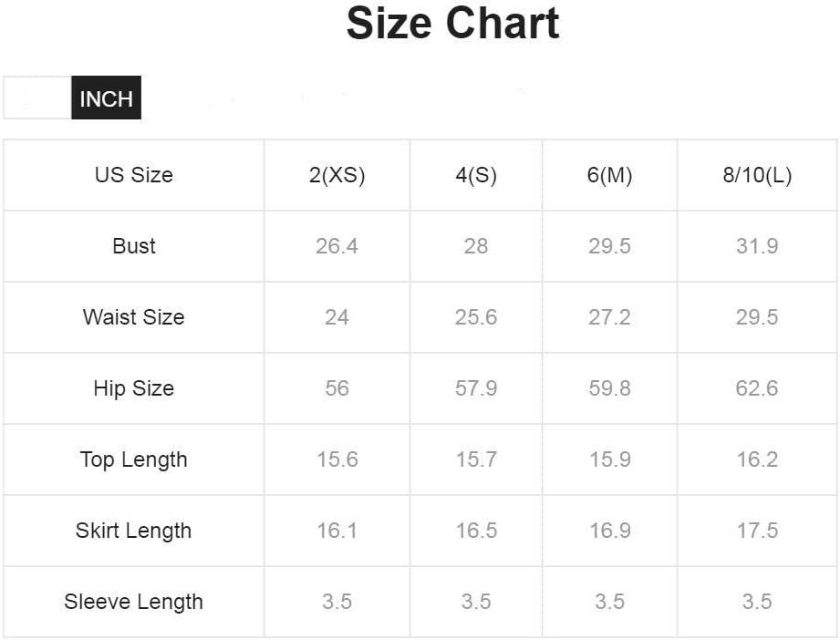
Task: Click the Sleeve Length row label
Action: [x=134, y=602]
